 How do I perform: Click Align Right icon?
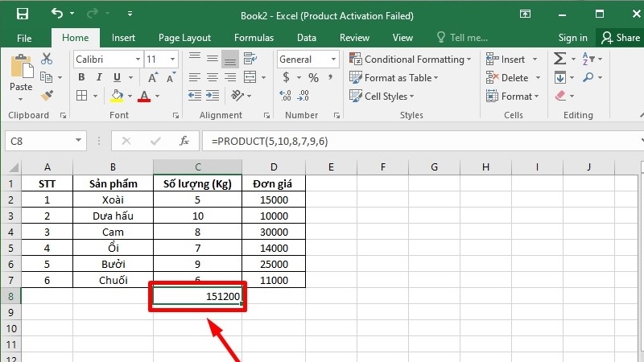pos(230,77)
